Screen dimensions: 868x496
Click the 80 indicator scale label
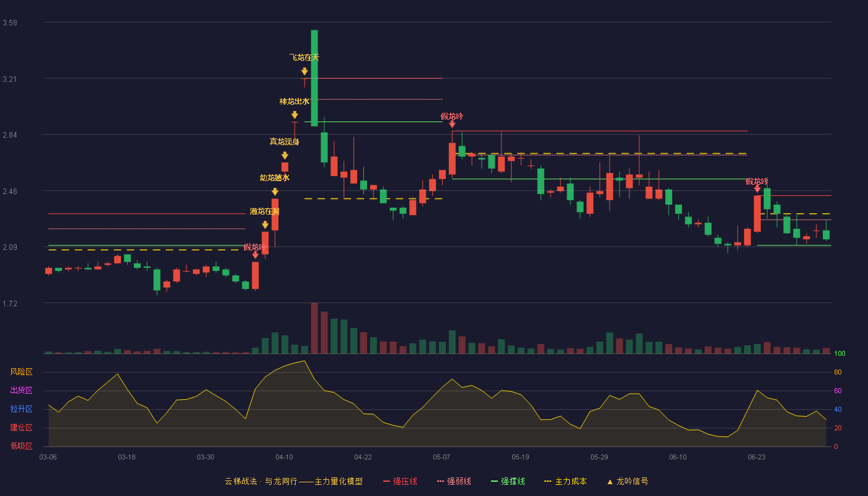tap(838, 372)
